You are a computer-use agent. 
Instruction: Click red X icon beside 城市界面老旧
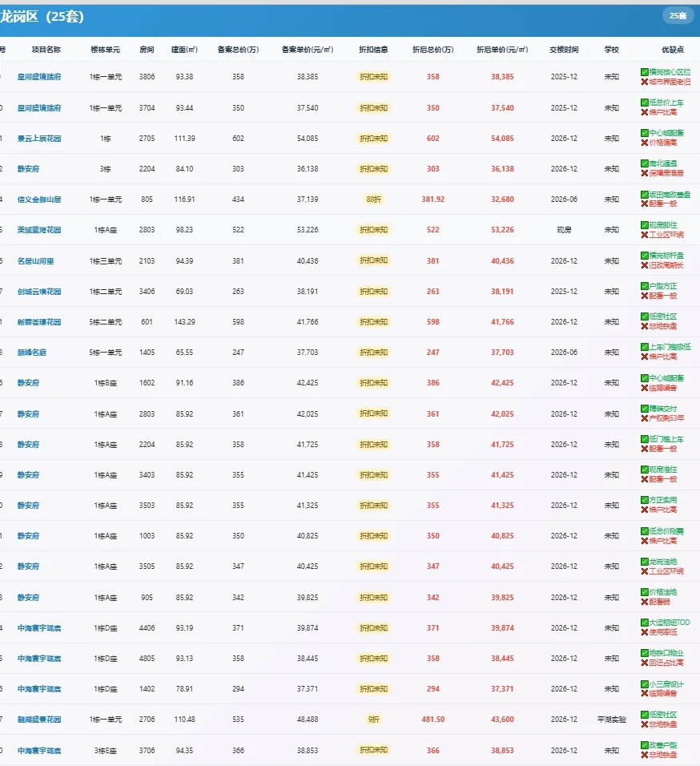pos(645,82)
